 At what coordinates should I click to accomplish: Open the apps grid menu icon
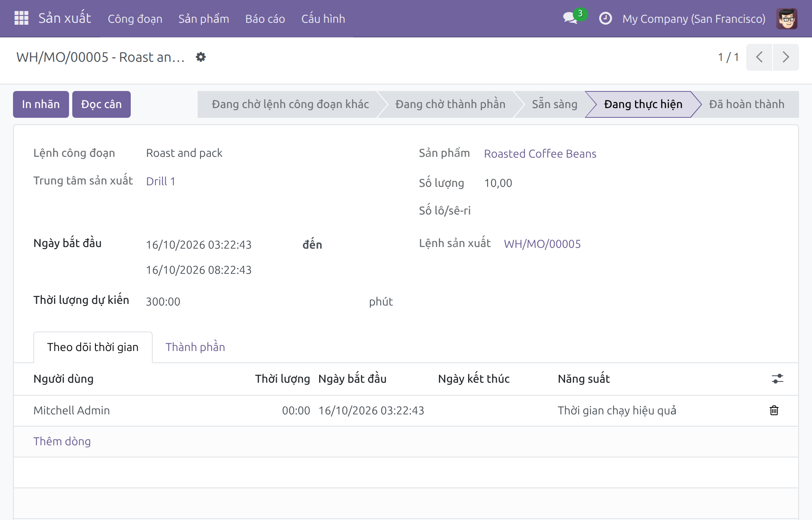coord(21,18)
